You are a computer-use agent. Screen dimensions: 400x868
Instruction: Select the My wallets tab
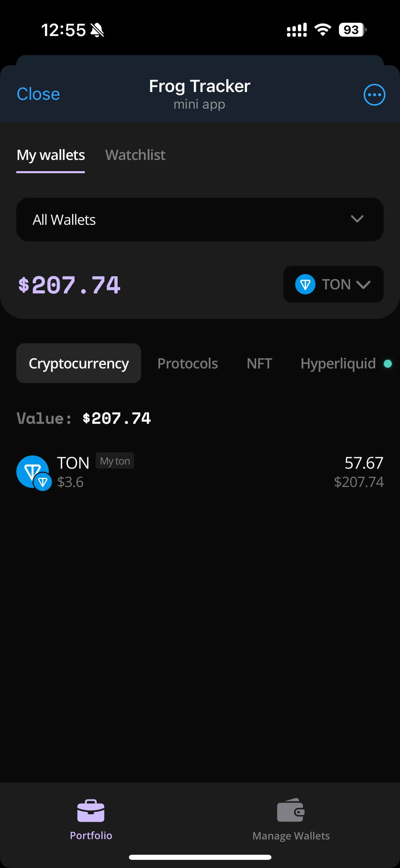point(51,155)
